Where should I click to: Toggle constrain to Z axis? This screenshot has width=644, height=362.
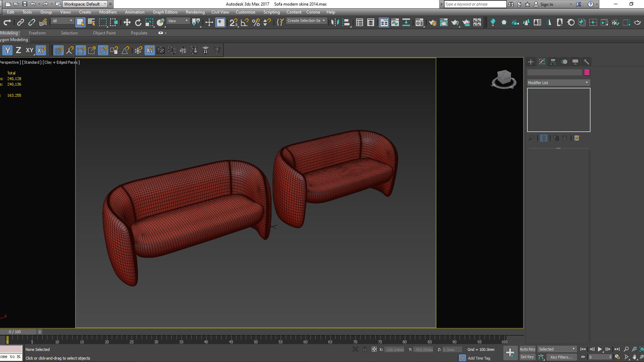click(18, 50)
